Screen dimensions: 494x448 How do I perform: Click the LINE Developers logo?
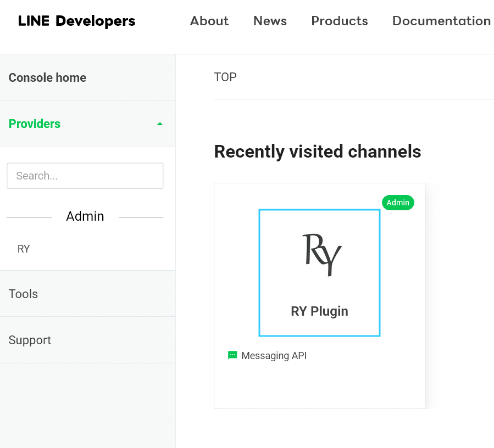(76, 21)
